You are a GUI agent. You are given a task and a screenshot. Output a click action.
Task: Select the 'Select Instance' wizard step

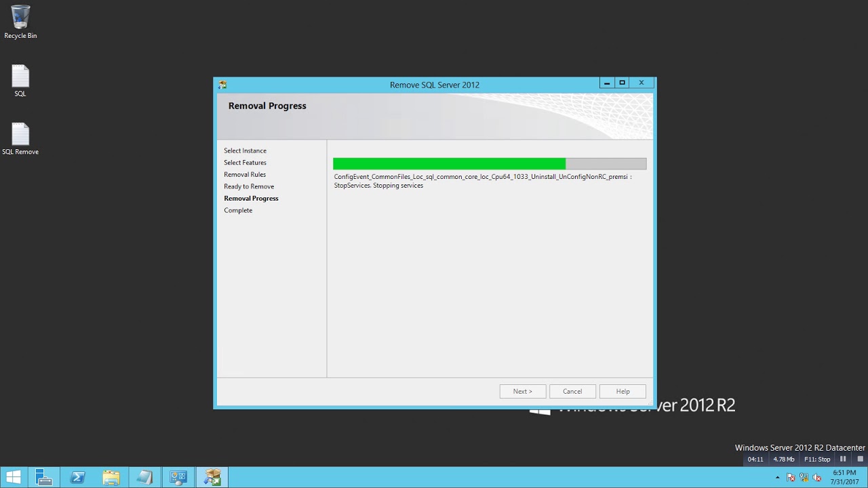coord(245,150)
